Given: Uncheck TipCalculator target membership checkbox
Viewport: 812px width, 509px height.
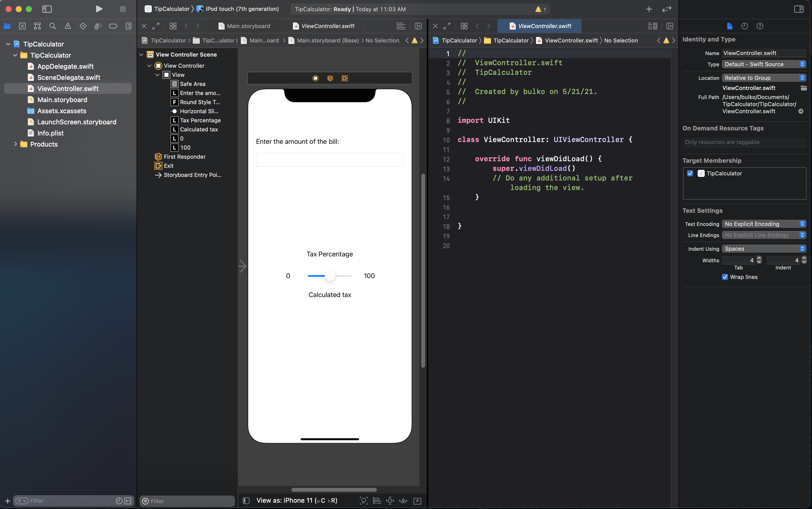Looking at the screenshot, I should [690, 173].
